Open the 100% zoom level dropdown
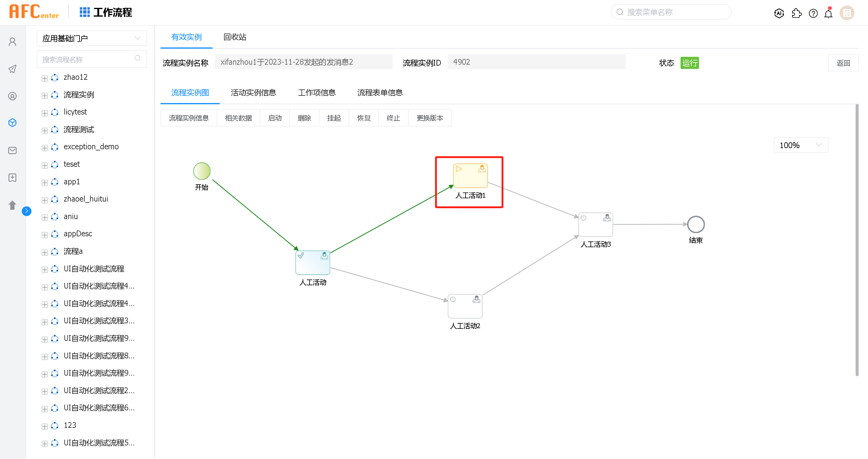Viewport: 868px width, 459px height. [800, 145]
